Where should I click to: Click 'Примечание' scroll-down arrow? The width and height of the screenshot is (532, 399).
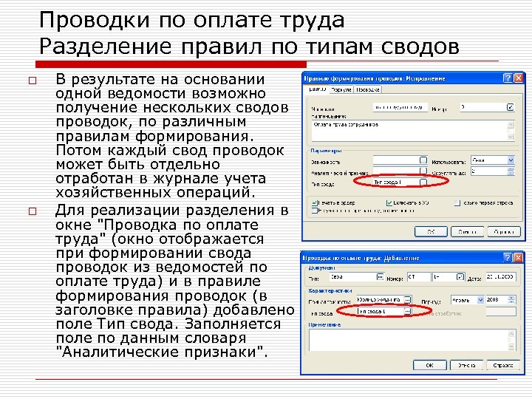[511, 347]
